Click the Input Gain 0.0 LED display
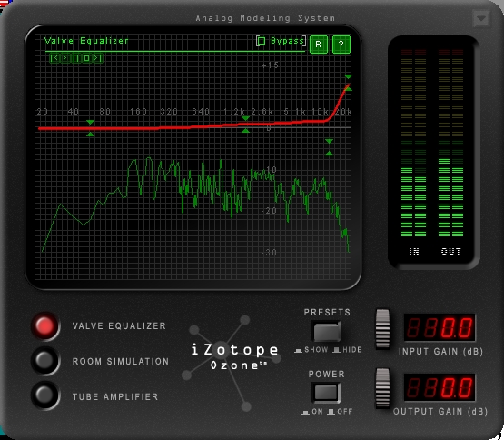504x440 pixels. pos(440,327)
